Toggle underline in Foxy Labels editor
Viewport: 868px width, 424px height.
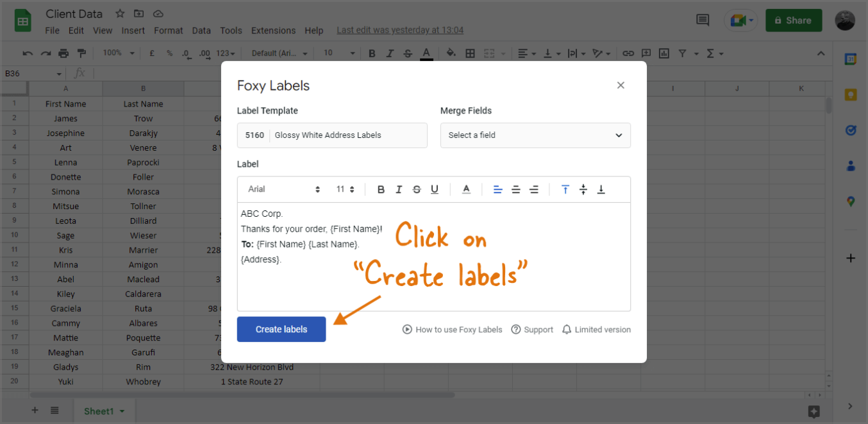435,189
